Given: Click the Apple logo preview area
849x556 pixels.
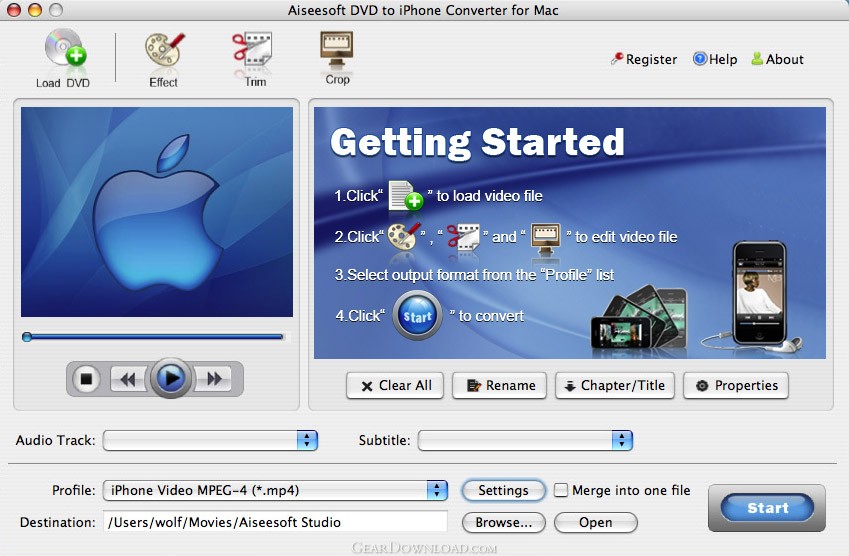Looking at the screenshot, I should pos(157,212).
